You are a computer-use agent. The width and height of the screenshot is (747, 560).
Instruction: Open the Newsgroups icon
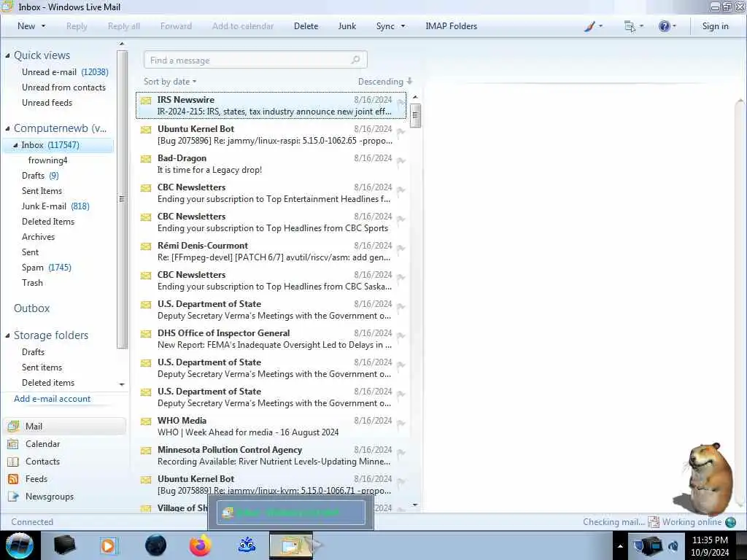click(13, 497)
